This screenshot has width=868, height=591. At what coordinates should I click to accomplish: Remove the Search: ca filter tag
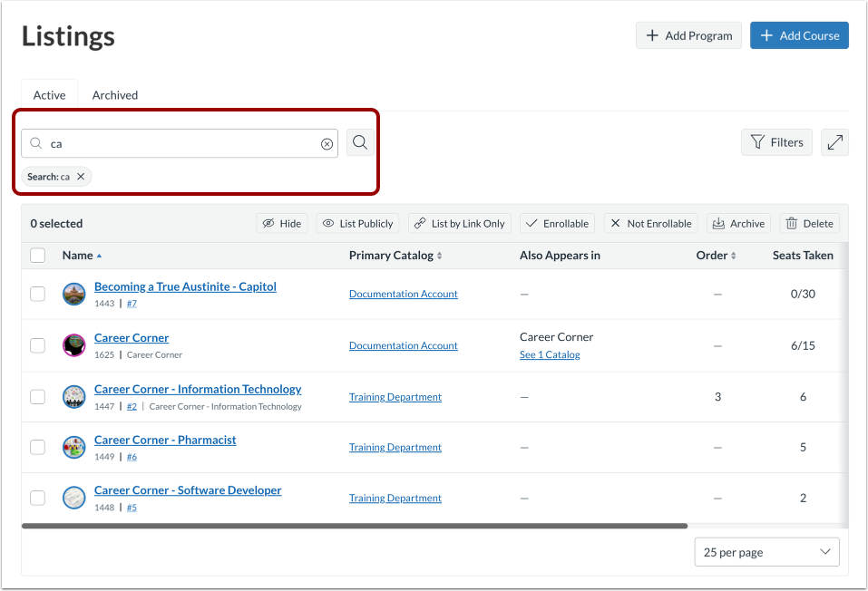81,176
